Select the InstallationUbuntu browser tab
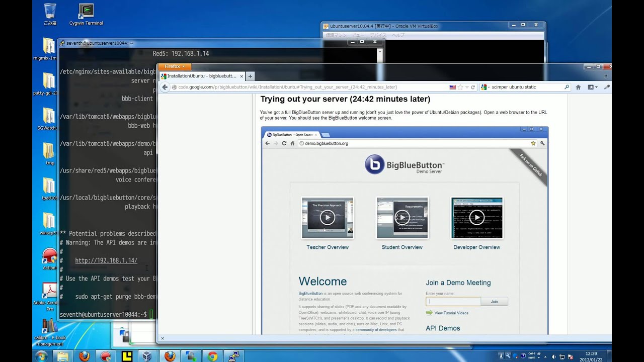Screen dimensions: 644x362 pyautogui.click(x=202, y=76)
